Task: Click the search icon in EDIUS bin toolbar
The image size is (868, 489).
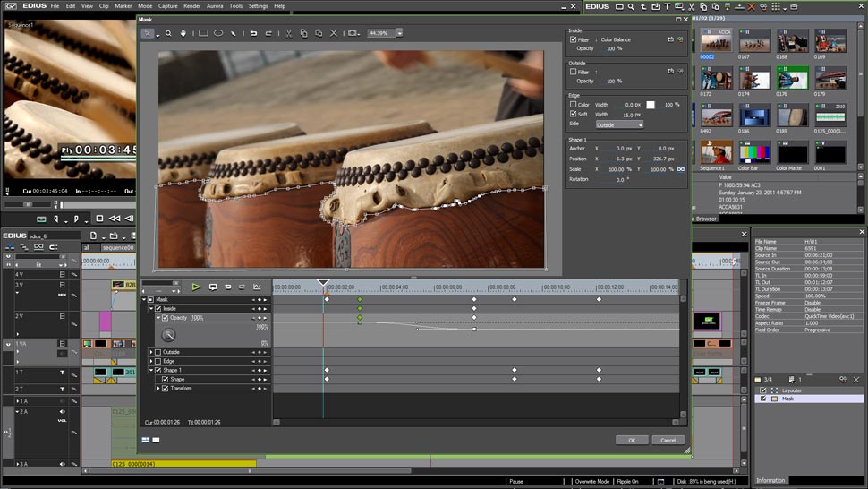Action: coord(631,6)
